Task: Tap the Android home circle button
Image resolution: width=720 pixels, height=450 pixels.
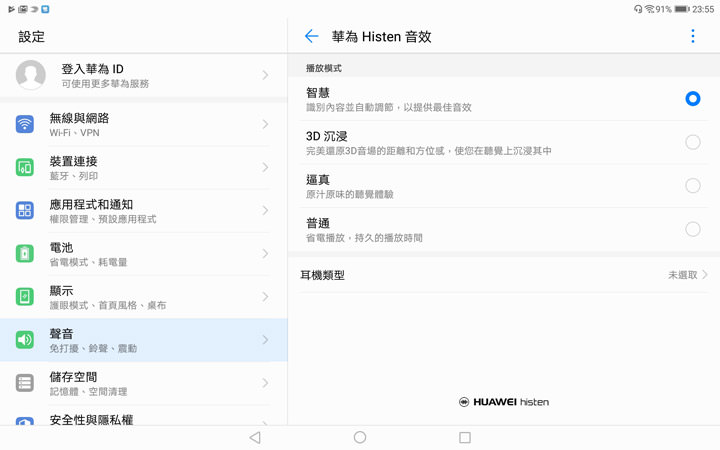Action: click(360, 437)
